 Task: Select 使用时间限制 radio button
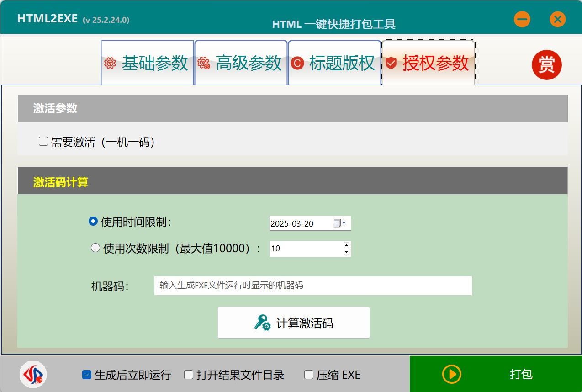point(93,222)
